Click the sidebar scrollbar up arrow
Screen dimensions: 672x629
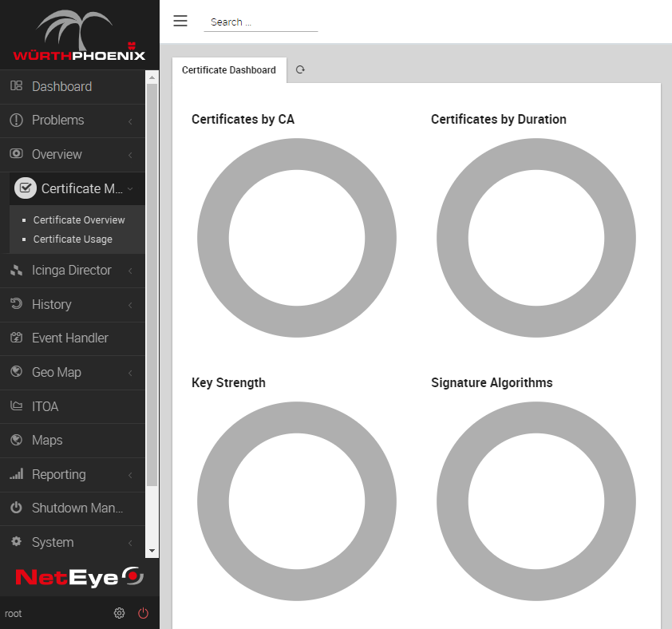pos(152,77)
